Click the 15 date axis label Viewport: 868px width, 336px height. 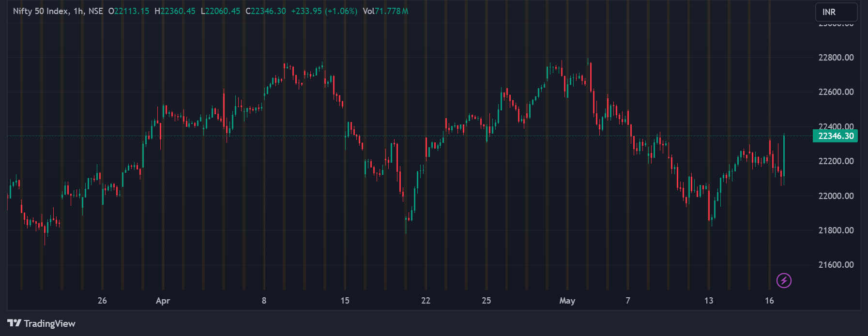pyautogui.click(x=345, y=301)
